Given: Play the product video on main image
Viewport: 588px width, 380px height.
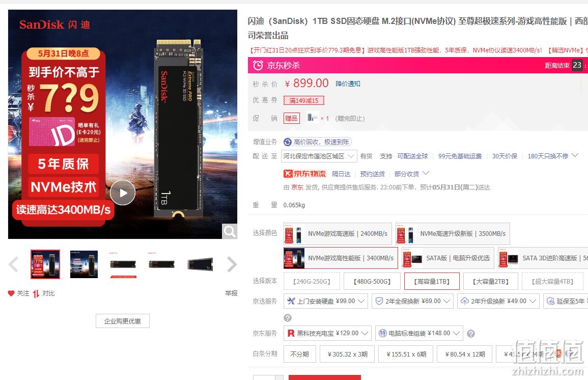Looking at the screenshot, I should tap(123, 193).
